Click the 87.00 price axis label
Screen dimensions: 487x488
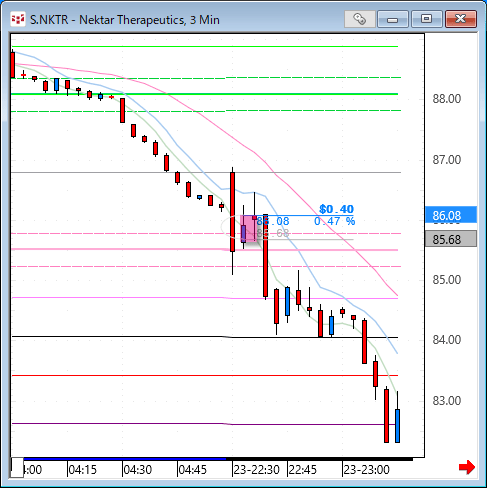pyautogui.click(x=447, y=160)
